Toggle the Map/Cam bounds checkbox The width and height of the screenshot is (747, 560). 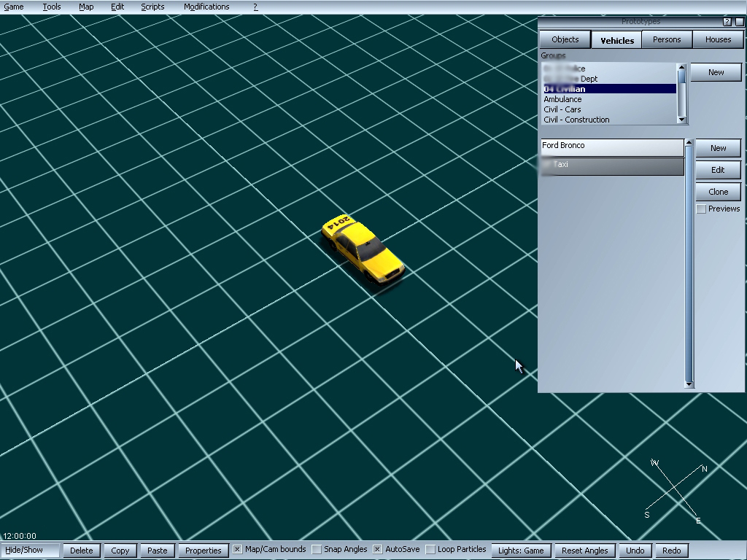click(237, 550)
